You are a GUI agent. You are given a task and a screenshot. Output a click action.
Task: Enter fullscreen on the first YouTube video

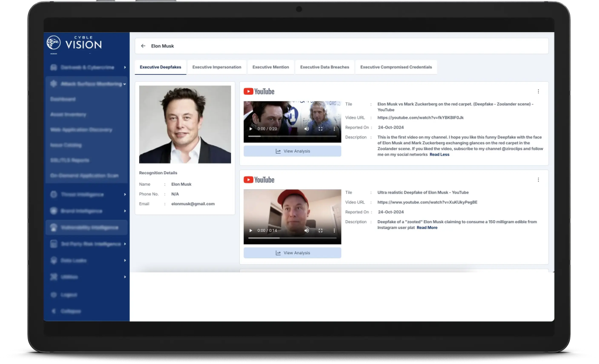click(321, 129)
